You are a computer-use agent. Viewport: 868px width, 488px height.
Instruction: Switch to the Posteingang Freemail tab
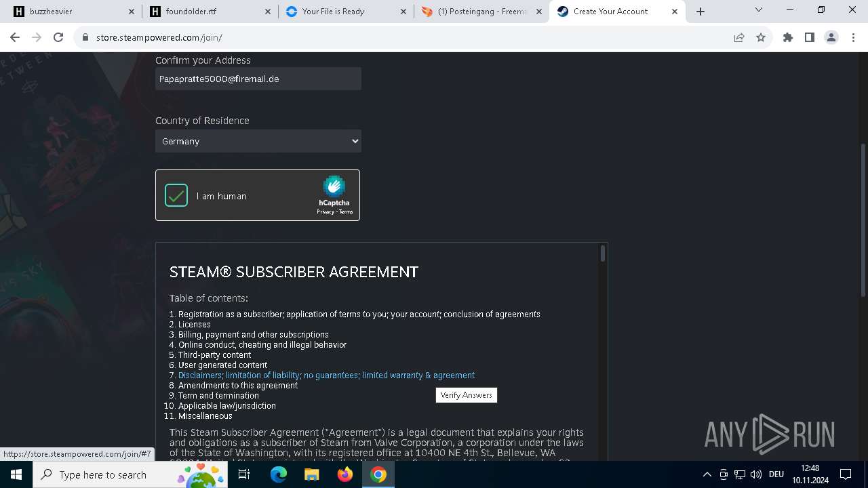(x=481, y=12)
